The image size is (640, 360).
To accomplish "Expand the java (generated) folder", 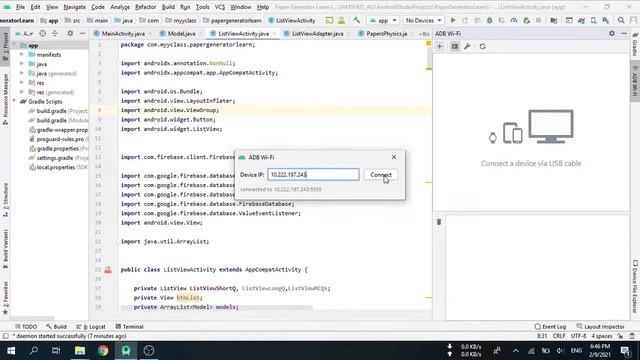I will (x=22, y=73).
